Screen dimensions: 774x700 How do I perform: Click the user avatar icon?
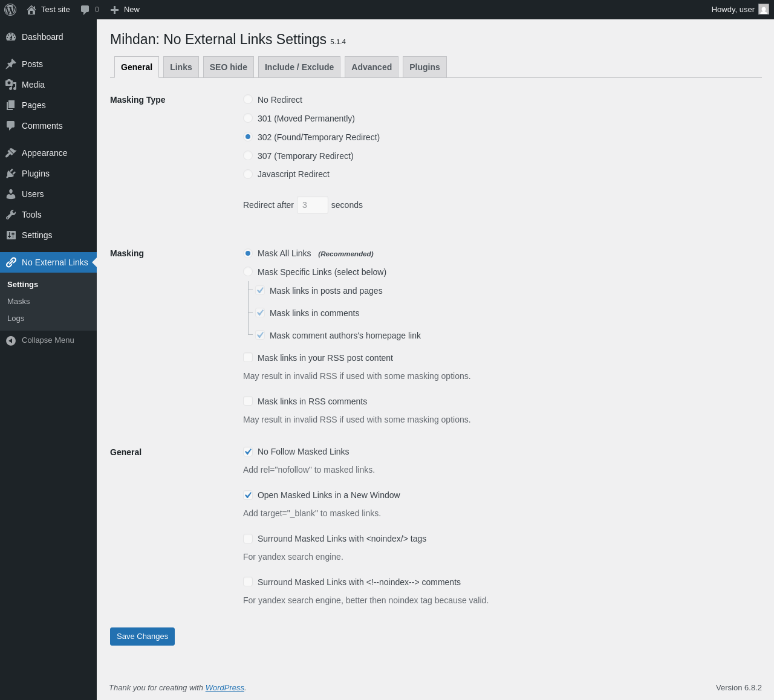point(764,10)
